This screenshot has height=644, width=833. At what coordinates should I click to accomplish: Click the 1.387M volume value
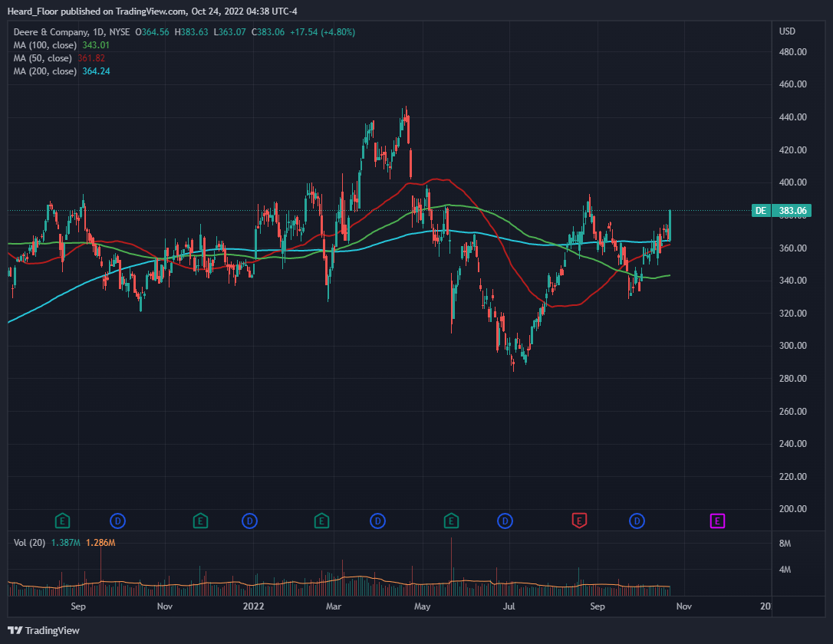point(65,543)
